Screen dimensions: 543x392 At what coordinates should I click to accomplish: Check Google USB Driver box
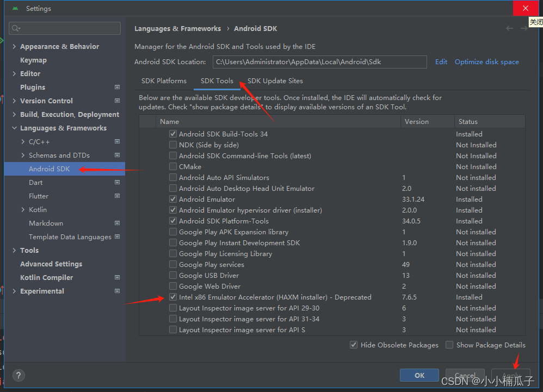pos(173,276)
